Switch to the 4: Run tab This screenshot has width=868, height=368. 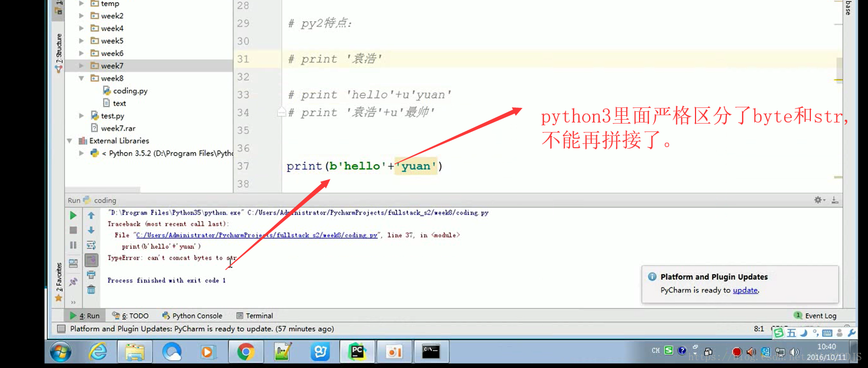pos(85,315)
